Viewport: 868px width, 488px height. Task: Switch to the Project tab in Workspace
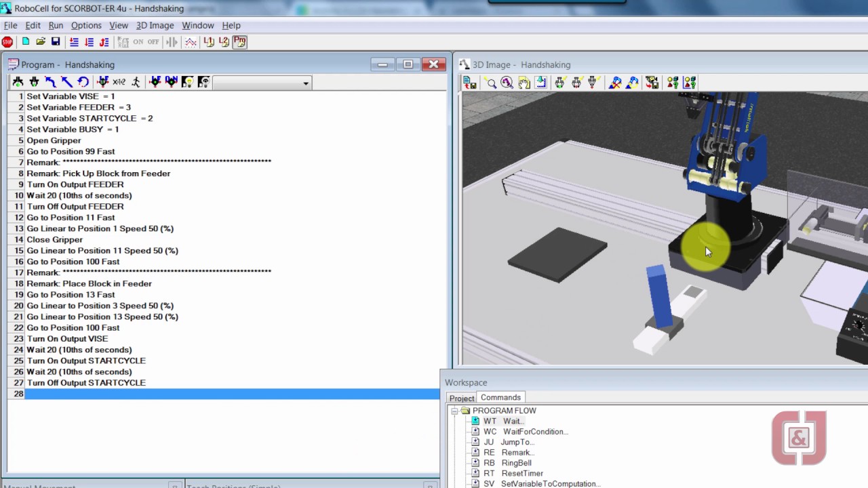coord(462,398)
